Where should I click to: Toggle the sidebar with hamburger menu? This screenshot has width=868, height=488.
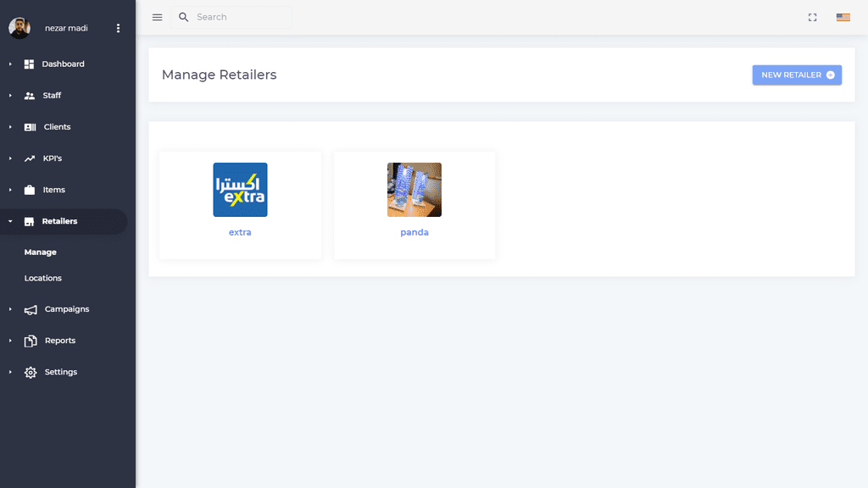pos(157,17)
